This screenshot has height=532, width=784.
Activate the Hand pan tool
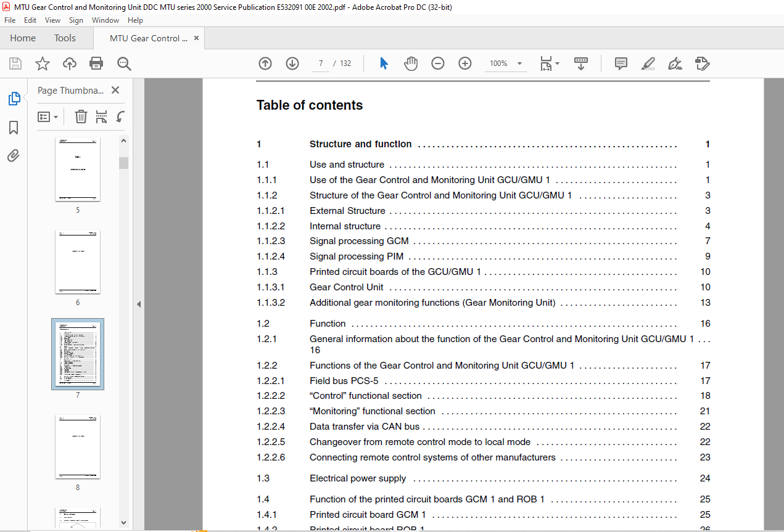[411, 63]
